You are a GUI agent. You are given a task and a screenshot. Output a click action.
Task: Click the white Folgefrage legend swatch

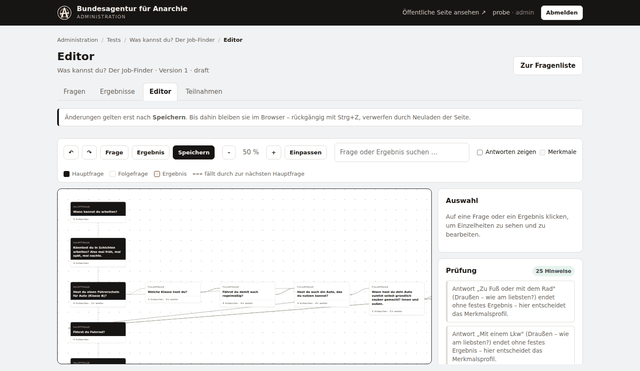click(x=113, y=174)
